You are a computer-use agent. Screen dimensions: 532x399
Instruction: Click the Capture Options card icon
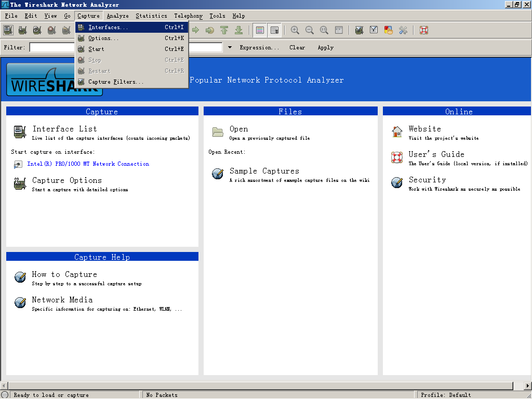click(20, 183)
